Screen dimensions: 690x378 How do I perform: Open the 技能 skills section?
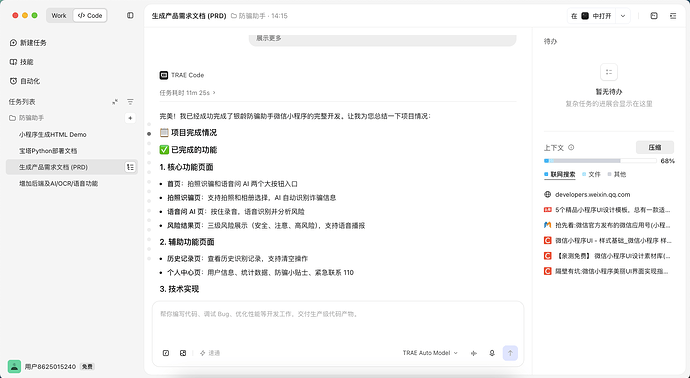22,62
